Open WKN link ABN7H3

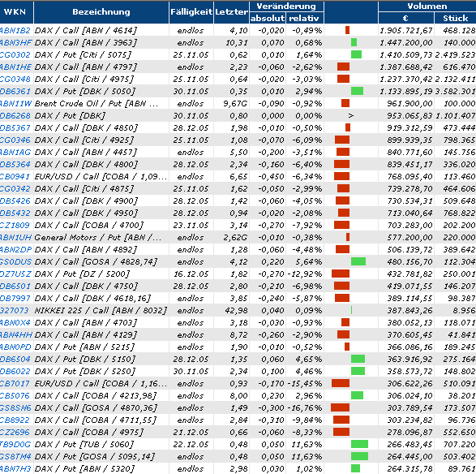[x=15, y=468]
